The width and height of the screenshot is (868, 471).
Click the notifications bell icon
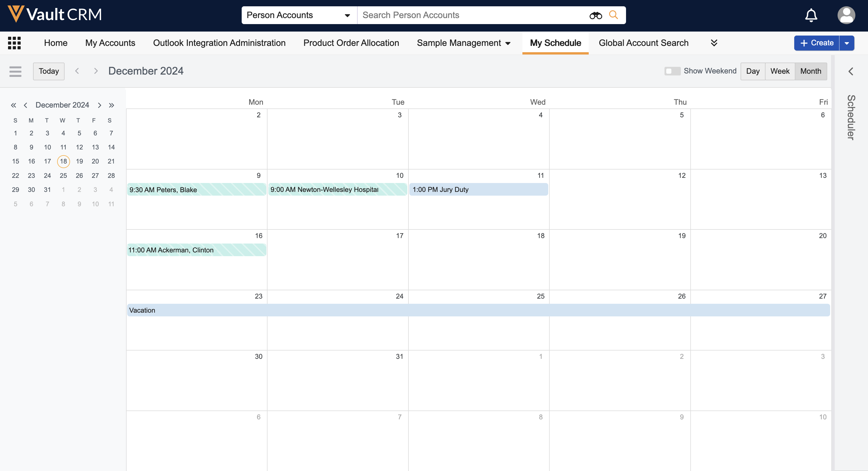811,15
